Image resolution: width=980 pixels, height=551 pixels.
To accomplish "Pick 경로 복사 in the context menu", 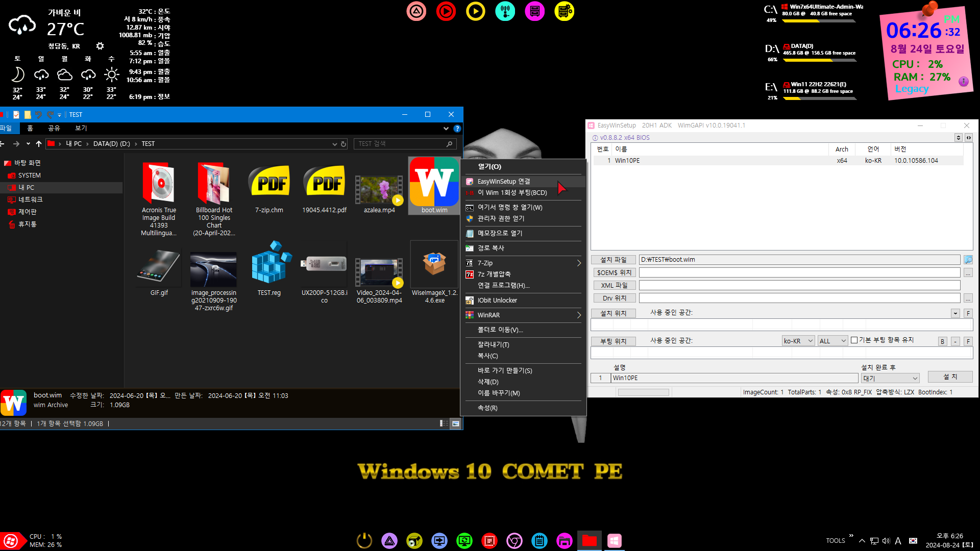I will [x=523, y=248].
